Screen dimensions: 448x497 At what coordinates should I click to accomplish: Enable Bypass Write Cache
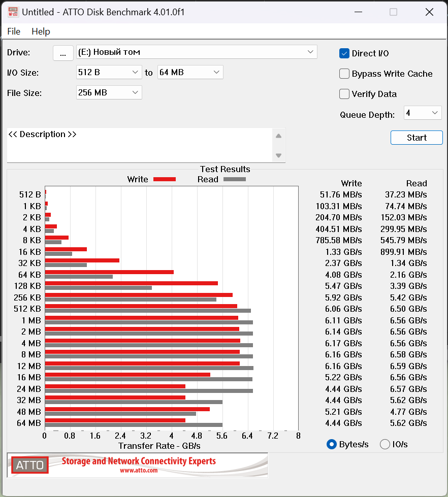(x=344, y=74)
